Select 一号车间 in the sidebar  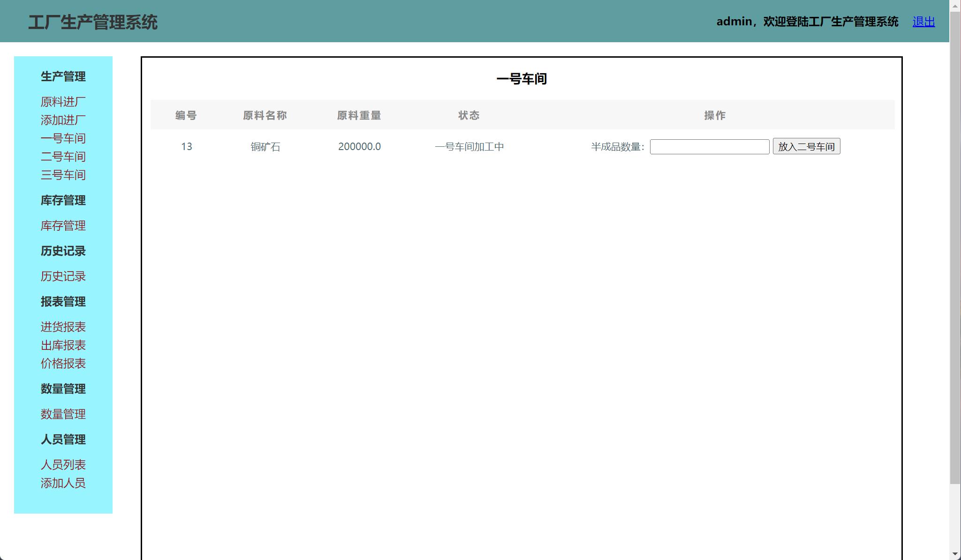[x=63, y=138]
